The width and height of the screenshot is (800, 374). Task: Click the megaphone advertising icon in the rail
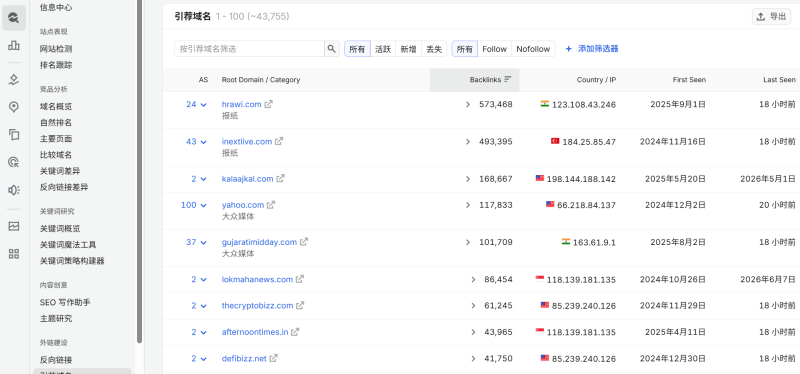coord(14,190)
